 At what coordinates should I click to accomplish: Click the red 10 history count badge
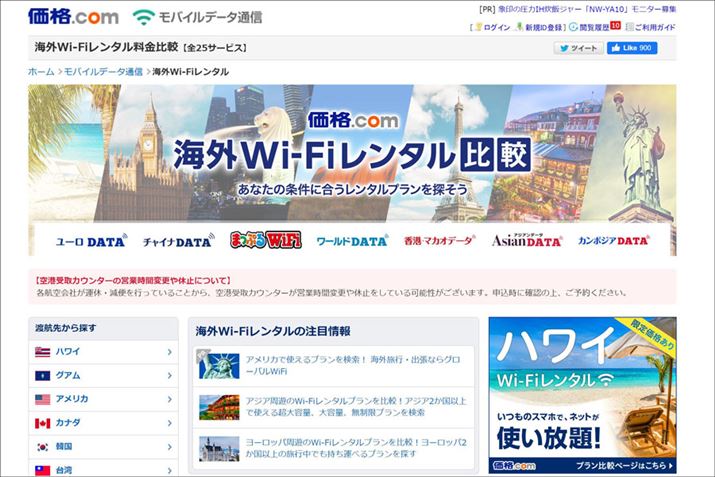(x=616, y=26)
